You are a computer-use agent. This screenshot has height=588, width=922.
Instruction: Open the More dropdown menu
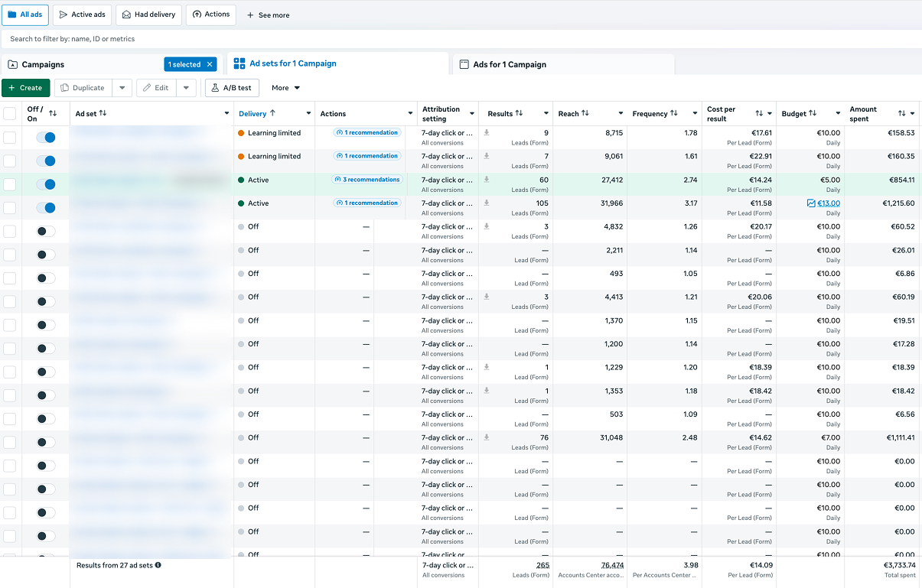tap(286, 88)
